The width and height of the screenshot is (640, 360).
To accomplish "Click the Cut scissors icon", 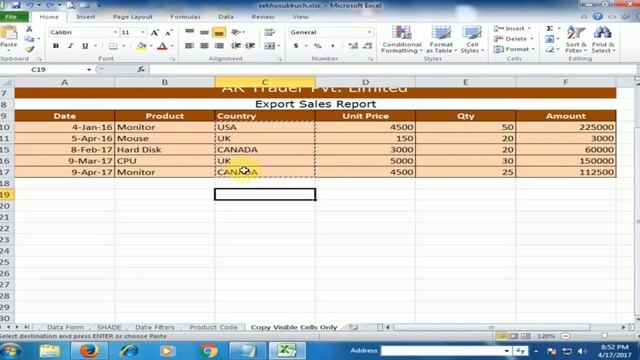I will tap(29, 29).
